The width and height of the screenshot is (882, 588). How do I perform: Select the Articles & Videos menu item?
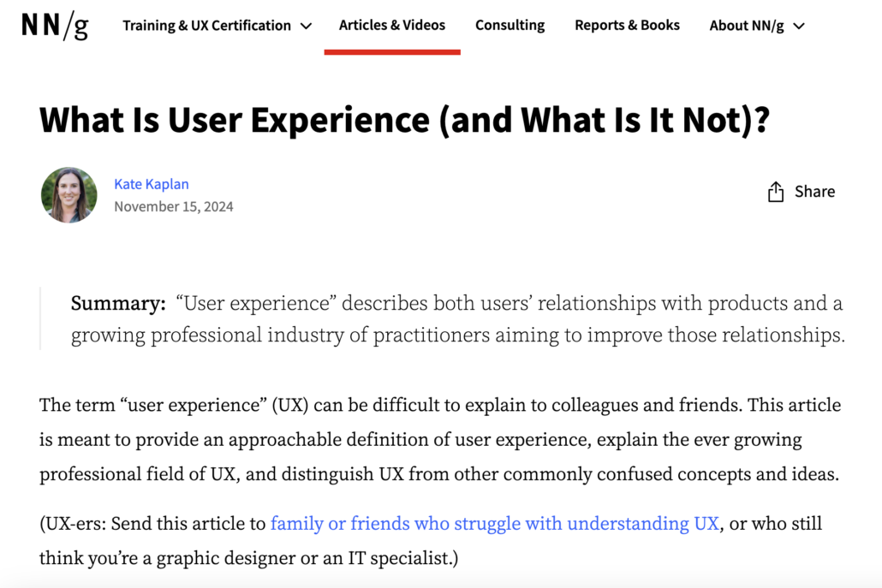(392, 25)
